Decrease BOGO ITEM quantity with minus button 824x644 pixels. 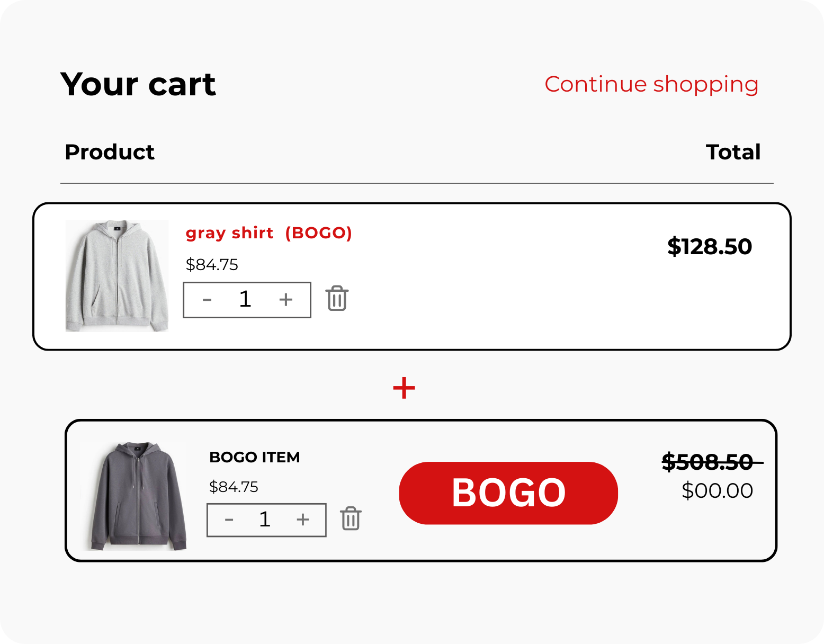229,520
